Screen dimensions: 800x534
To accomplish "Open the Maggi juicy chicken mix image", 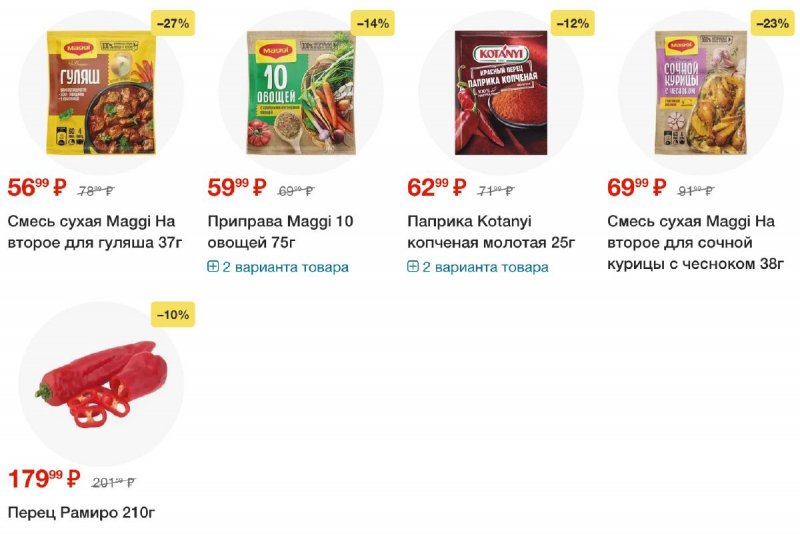I will click(x=701, y=92).
